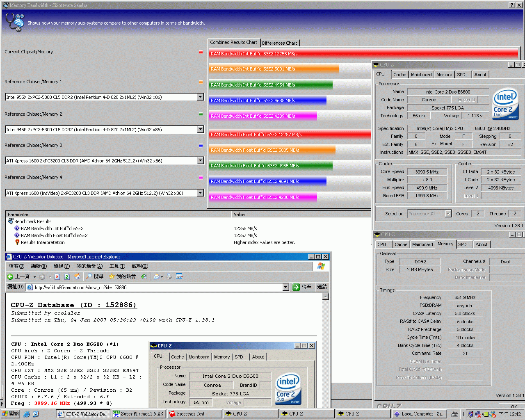The image size is (525, 420).
Task: Open Reference Chipset/Memory 4 dropdown
Action: coord(201,193)
